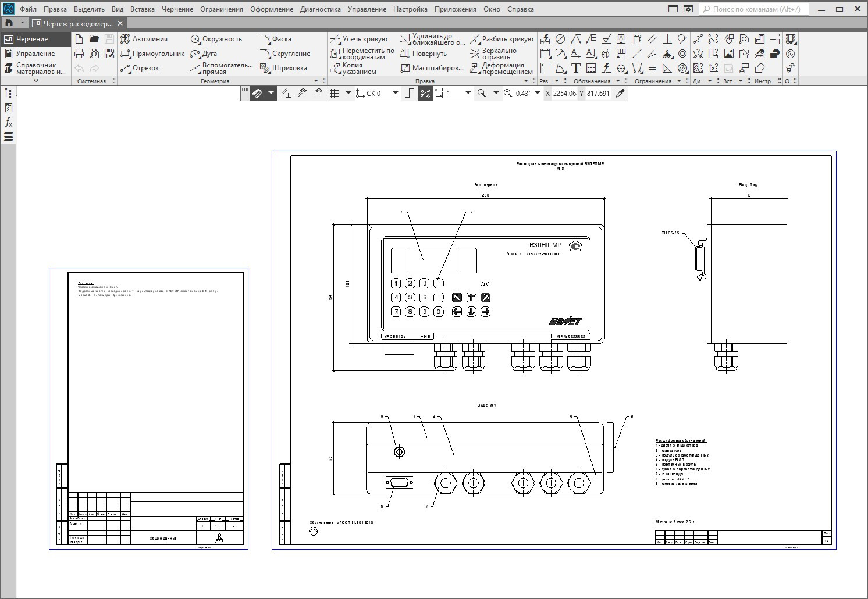868x599 pixels.
Task: Click the zoom magnifier icon before 0.43
Action: click(x=508, y=93)
